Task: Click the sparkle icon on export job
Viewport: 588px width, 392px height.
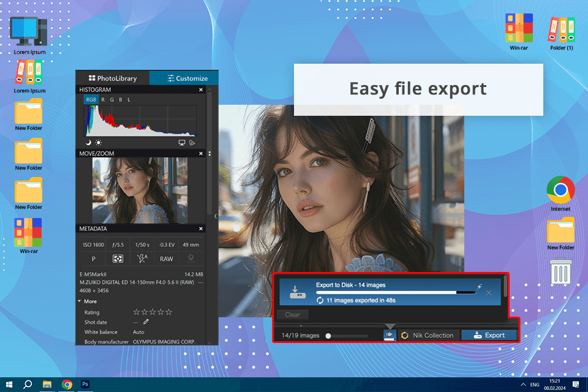Action: coord(479,287)
